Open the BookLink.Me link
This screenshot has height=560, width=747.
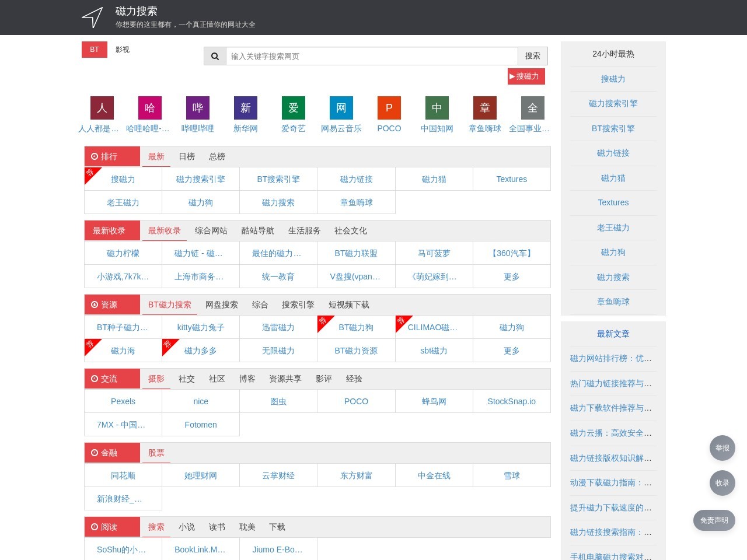click(201, 549)
